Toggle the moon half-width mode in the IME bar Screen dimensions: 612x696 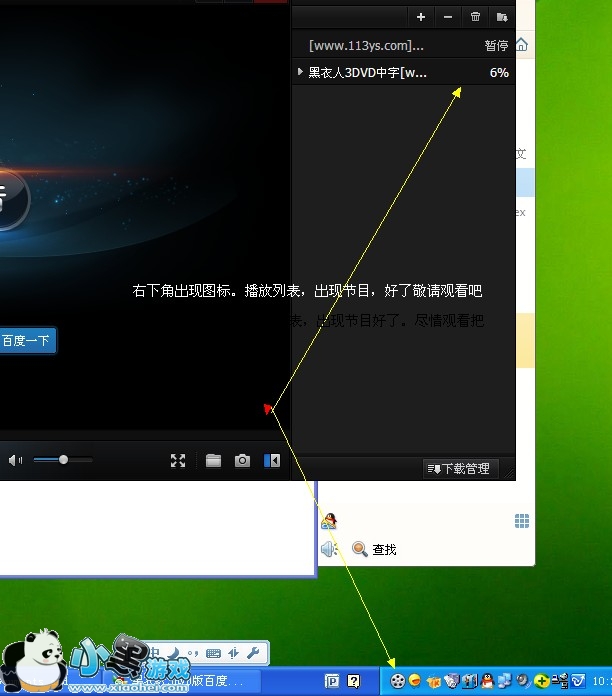(175, 652)
